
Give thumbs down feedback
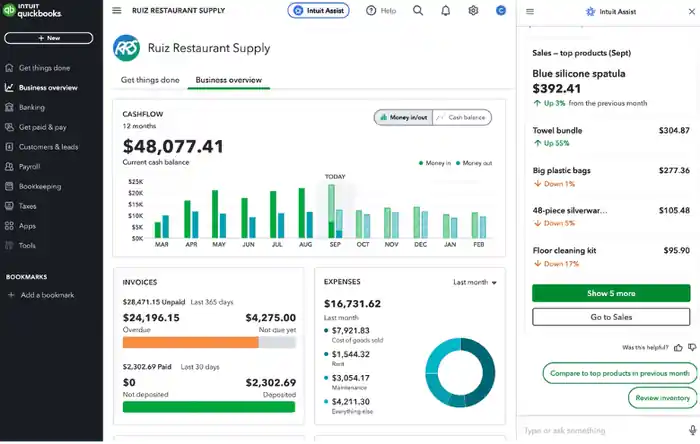point(692,347)
